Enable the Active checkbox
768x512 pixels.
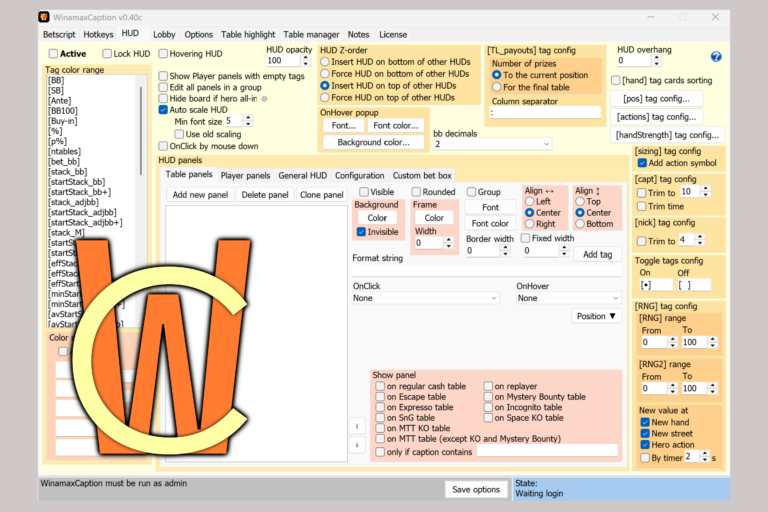[x=53, y=54]
